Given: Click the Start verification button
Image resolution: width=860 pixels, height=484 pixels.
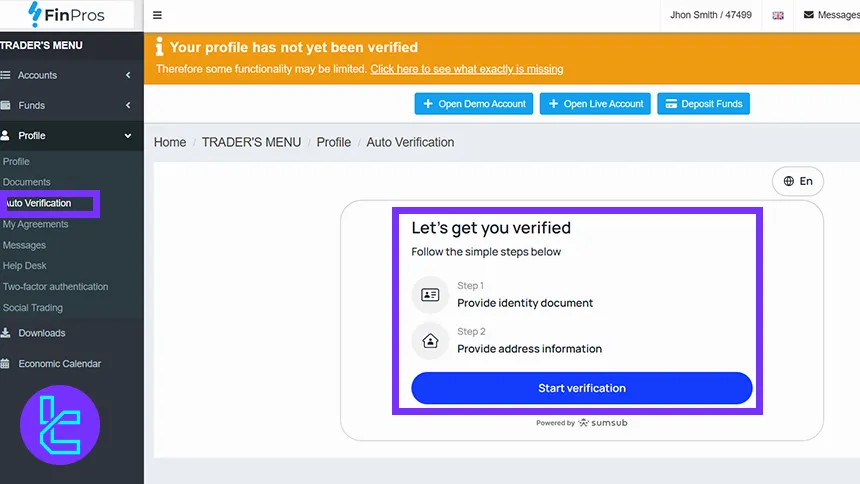Looking at the screenshot, I should [582, 388].
